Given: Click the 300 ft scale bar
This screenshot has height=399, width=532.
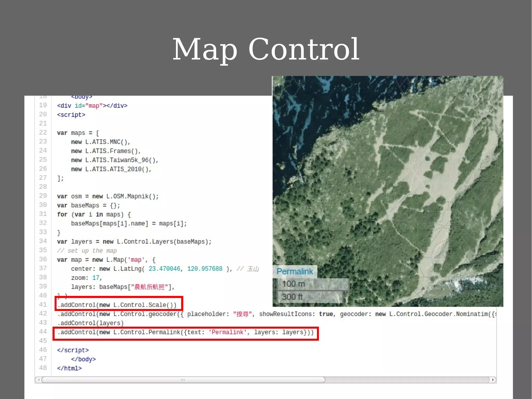Looking at the screenshot, I should click(x=310, y=297).
